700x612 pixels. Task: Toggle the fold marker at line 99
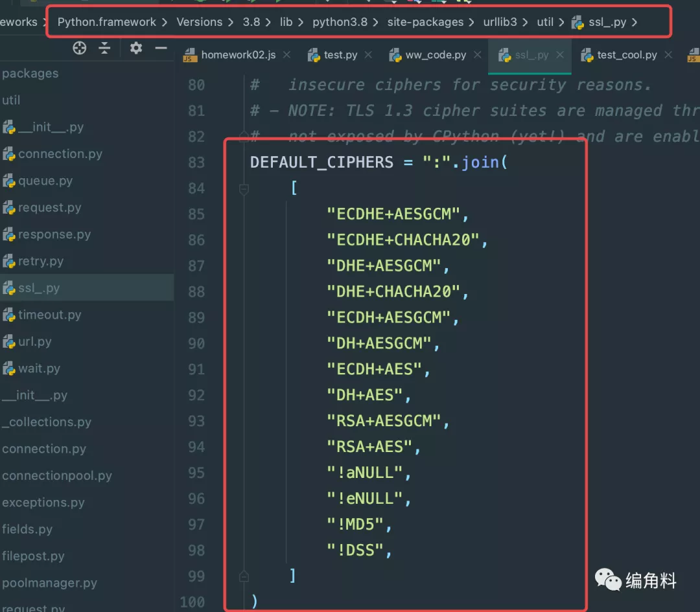coord(244,576)
